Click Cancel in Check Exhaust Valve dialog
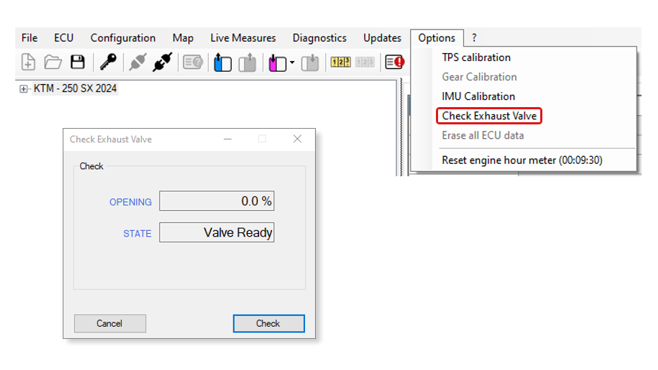Viewport: 658px width, 370px height. (x=110, y=323)
